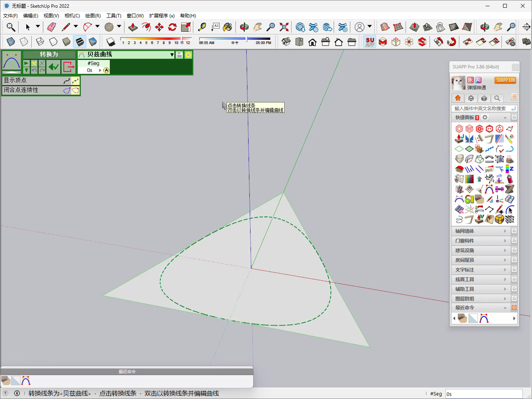
Task: Click the shadow time of day slider
Action: 235,38
